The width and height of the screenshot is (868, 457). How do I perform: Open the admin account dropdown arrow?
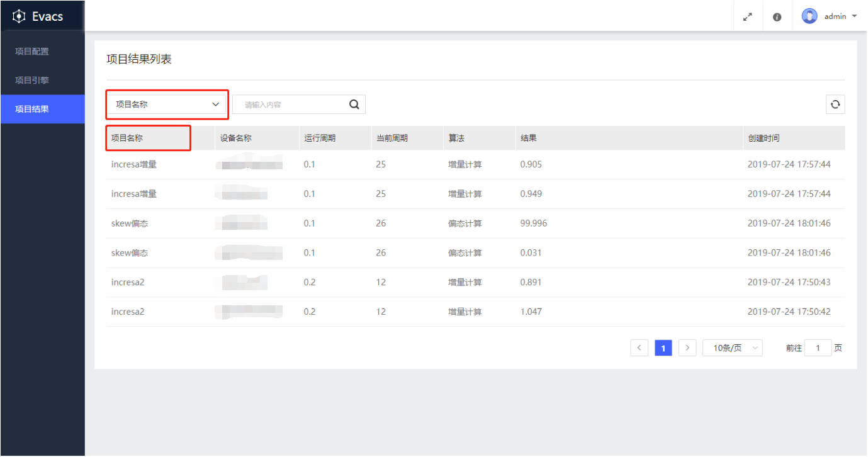point(854,16)
